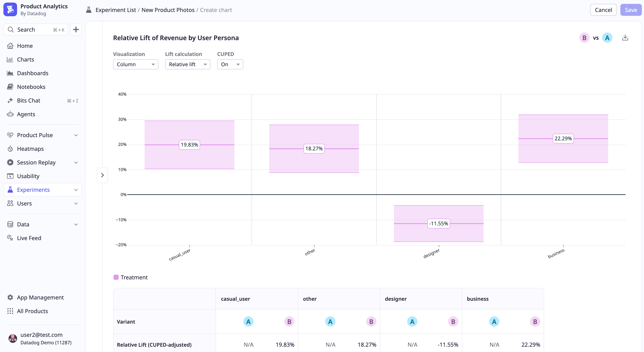Viewport: 644px width, 352px height.
Task: Click the Datadog Product Analytics logo
Action: pyautogui.click(x=10, y=10)
